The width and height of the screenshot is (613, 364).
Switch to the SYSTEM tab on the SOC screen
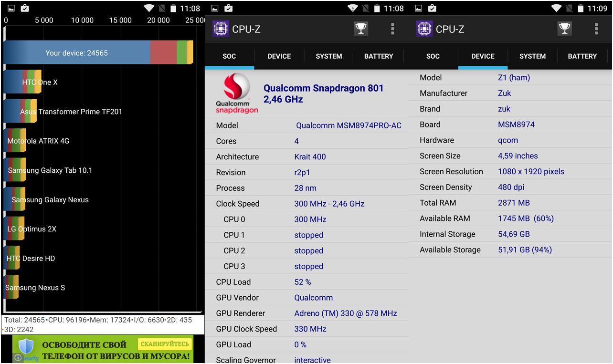[x=328, y=56]
